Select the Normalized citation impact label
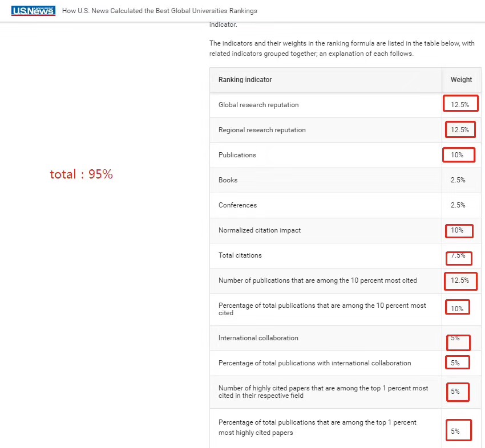The width and height of the screenshot is (485, 448). [260, 230]
